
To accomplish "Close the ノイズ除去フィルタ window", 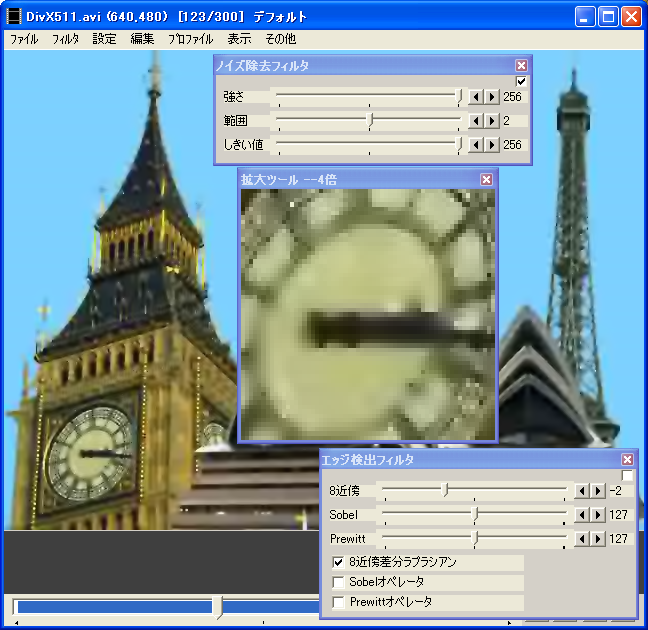I will pos(521,65).
